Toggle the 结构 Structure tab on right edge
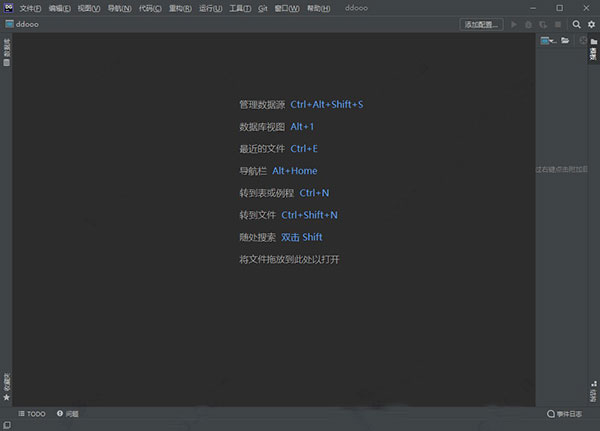The width and height of the screenshot is (600, 431). click(x=593, y=391)
